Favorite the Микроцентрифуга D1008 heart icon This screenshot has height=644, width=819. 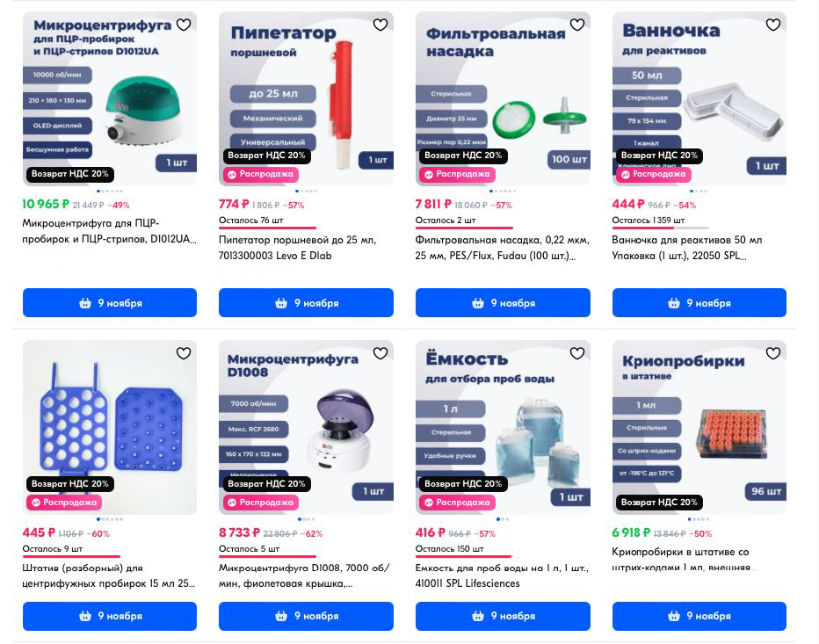click(381, 353)
